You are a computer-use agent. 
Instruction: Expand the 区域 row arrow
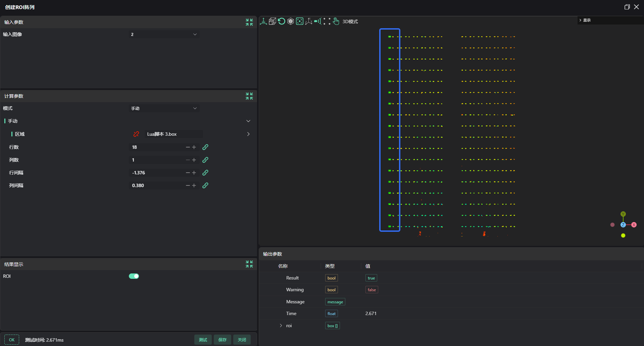(248, 134)
